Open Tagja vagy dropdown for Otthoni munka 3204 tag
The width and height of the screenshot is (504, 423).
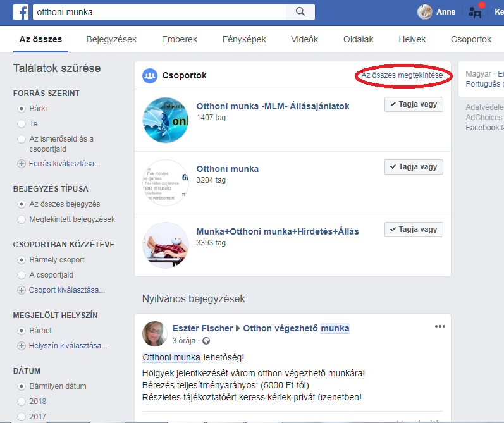pos(414,167)
